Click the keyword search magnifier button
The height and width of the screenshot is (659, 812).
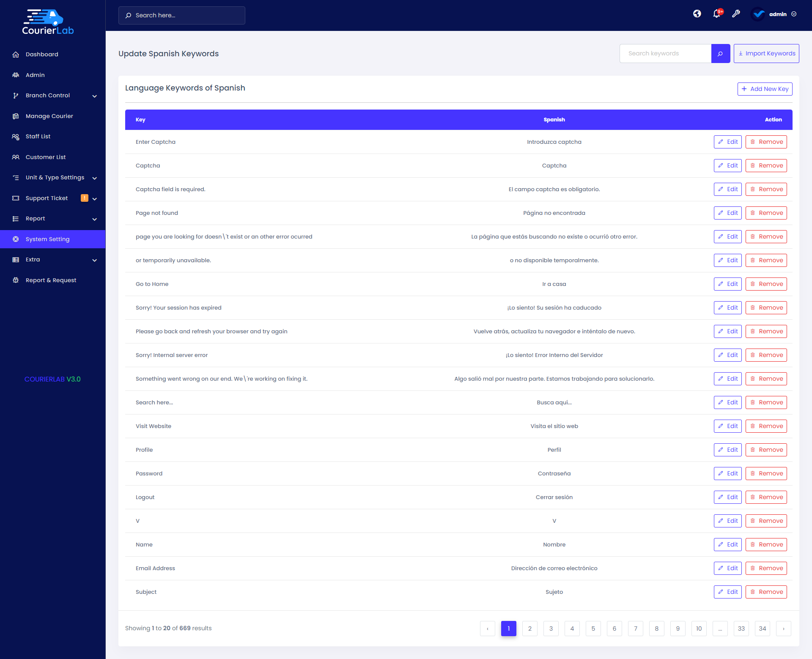pyautogui.click(x=720, y=53)
